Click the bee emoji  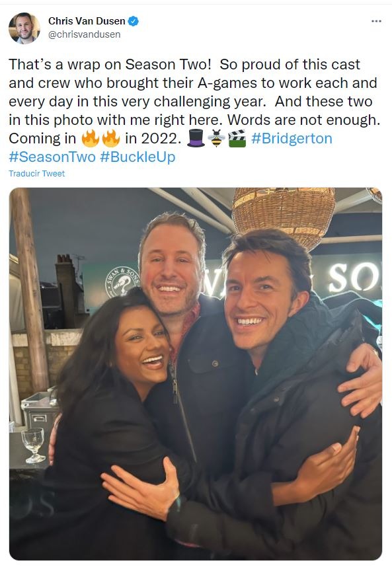pos(216,138)
